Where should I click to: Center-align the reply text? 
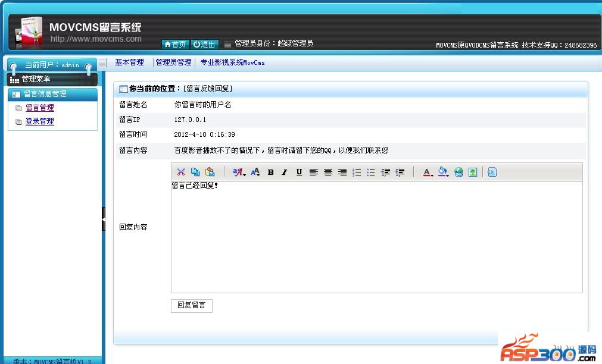coord(328,172)
